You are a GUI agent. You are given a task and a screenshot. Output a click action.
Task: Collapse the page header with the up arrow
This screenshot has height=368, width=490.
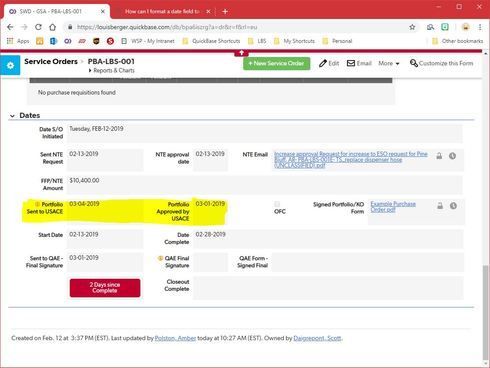click(x=241, y=53)
